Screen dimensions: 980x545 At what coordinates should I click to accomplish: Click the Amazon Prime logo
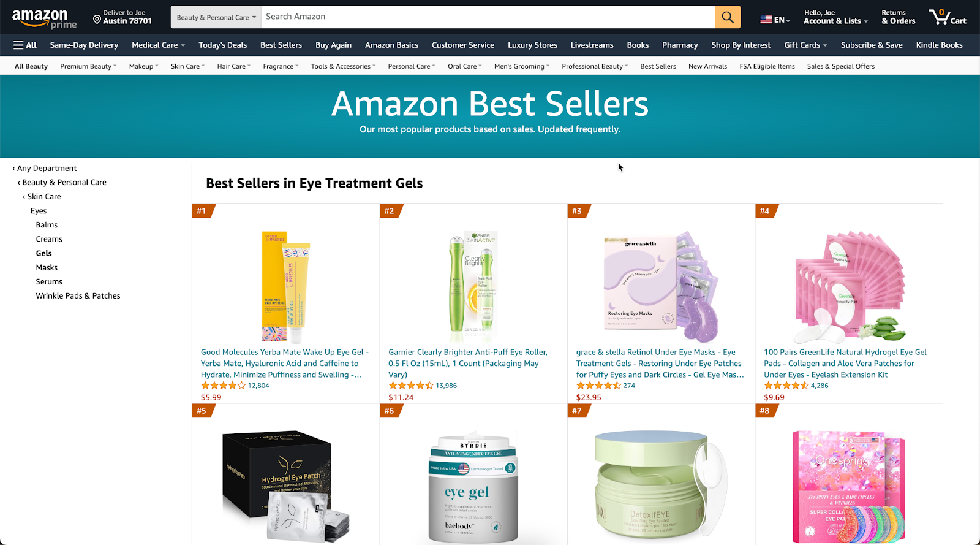(44, 18)
